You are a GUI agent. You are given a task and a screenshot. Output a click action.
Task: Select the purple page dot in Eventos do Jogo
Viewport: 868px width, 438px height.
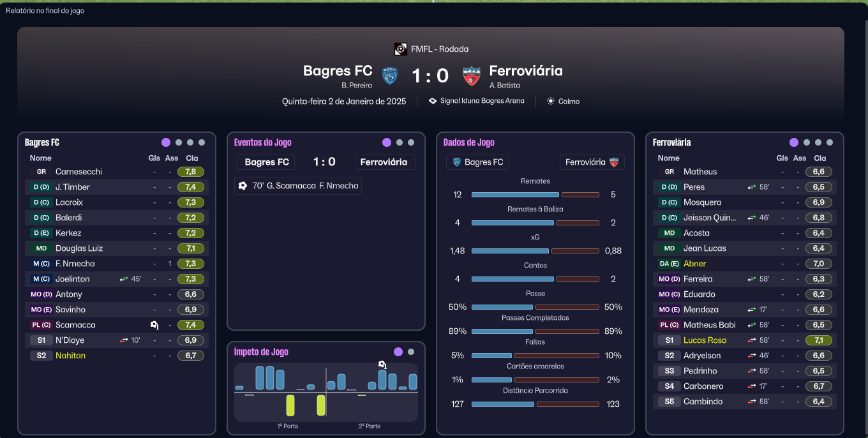[x=387, y=142]
